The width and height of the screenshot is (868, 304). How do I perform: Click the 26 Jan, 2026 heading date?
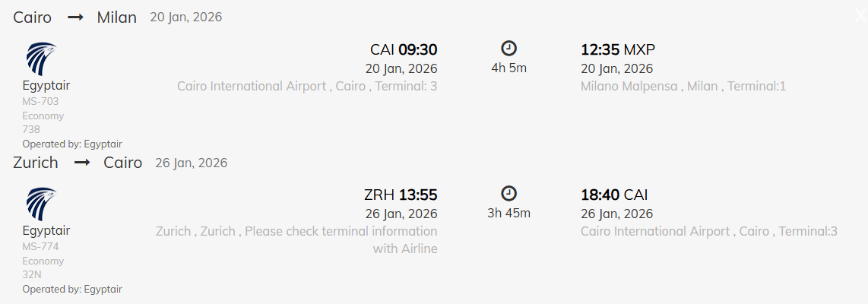tap(191, 163)
